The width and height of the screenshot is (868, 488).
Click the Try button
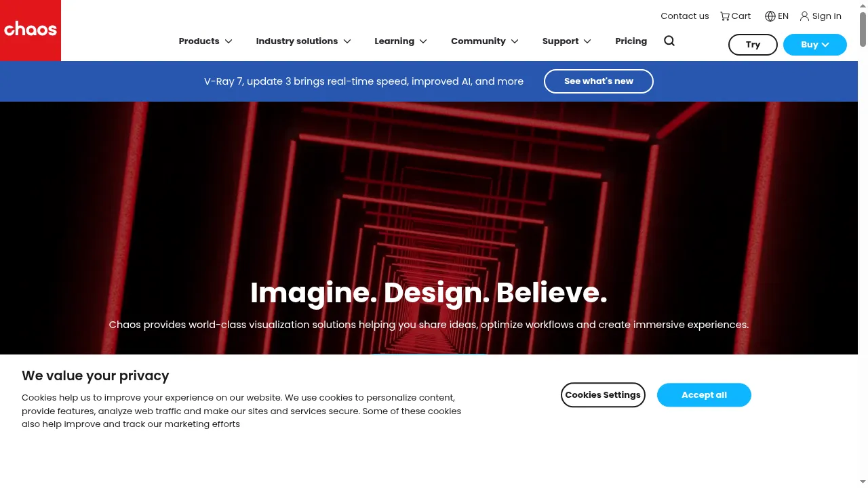(x=753, y=45)
